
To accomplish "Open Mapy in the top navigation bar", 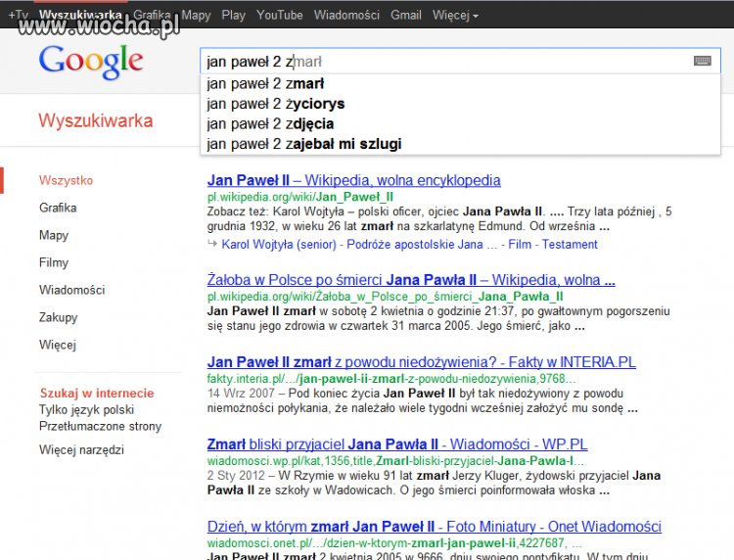I will pos(196,16).
